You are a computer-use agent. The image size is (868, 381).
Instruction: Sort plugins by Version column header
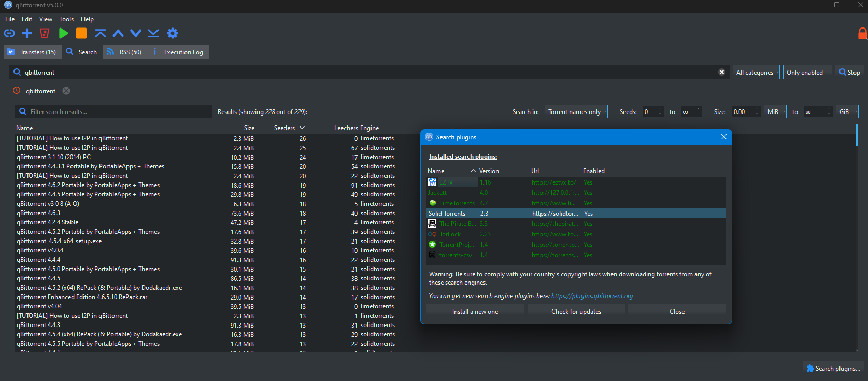pos(489,171)
